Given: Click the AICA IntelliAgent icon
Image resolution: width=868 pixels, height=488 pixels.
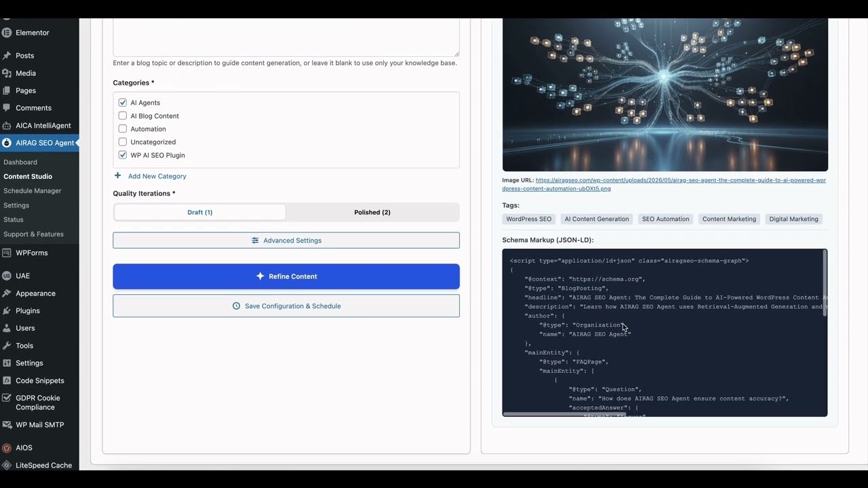Looking at the screenshot, I should pos(7,125).
